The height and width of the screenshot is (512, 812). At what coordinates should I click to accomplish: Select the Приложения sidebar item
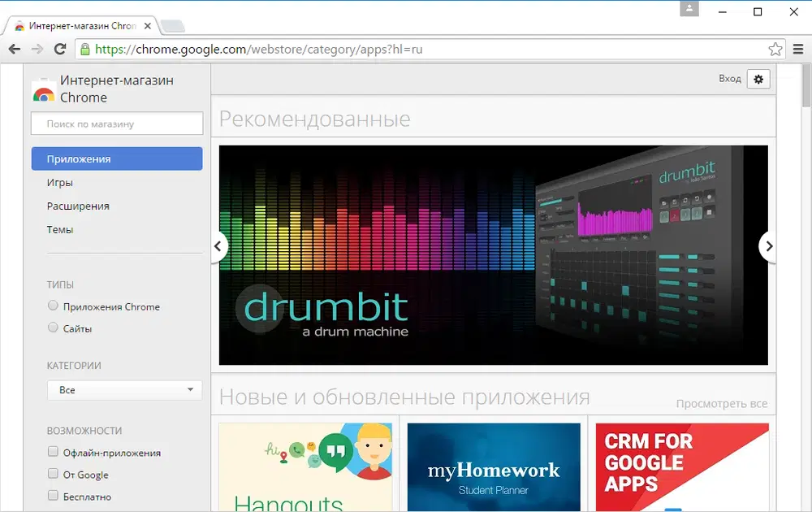pos(117,158)
